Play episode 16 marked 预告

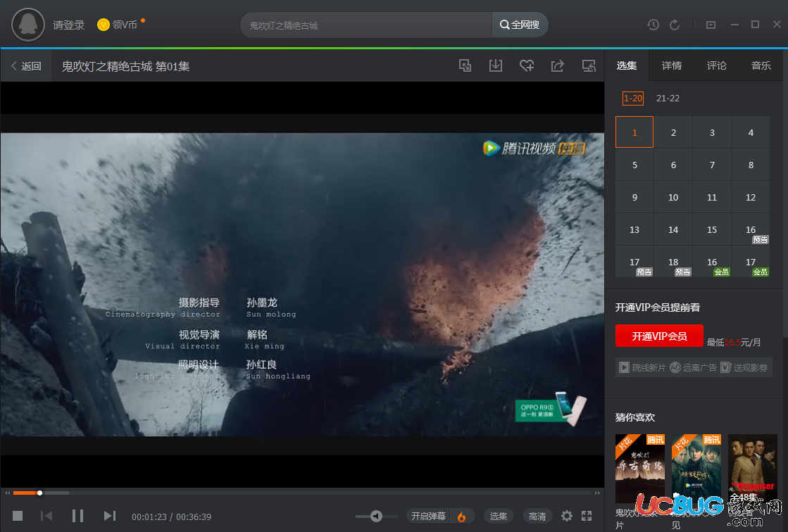coord(751,229)
